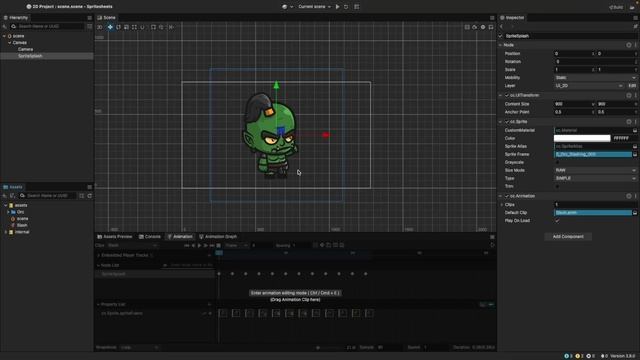Viewport: 640px width, 360px height.
Task: Collapse the Node section in Inspector
Action: tap(501, 45)
